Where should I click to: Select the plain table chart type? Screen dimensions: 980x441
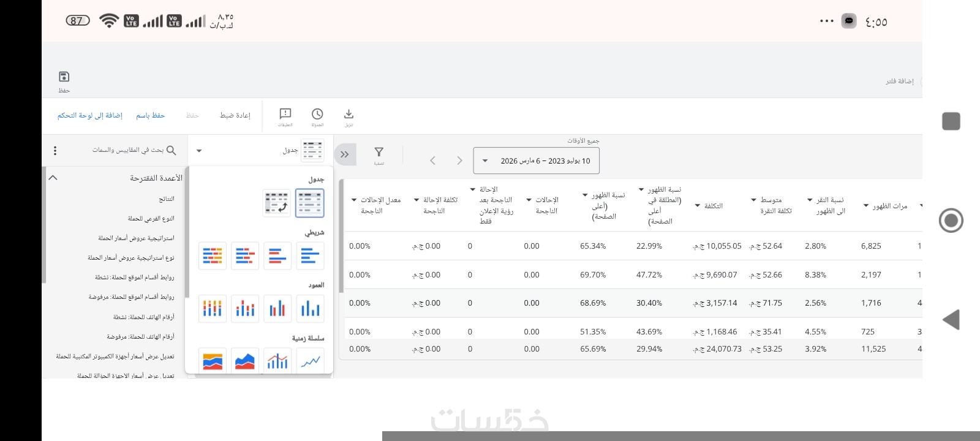click(x=310, y=203)
